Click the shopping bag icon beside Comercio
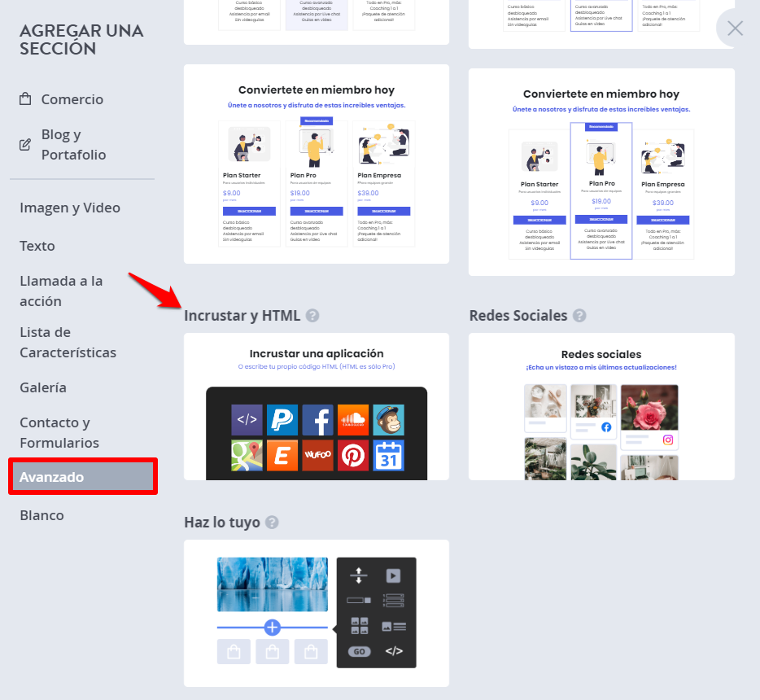 pos(25,99)
